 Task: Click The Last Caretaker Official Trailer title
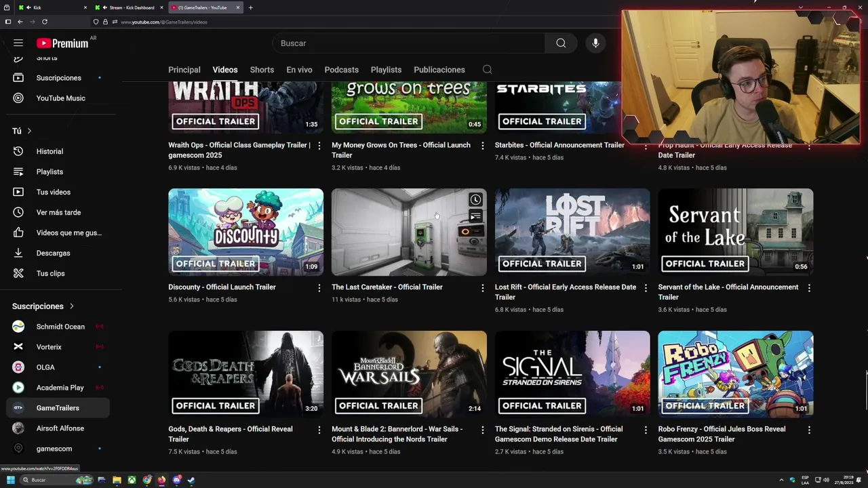click(x=387, y=287)
